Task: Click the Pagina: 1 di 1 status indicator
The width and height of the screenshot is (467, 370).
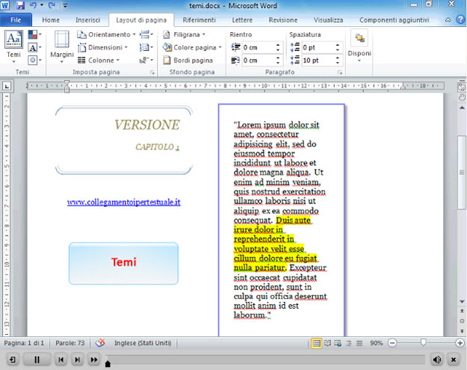Action: (x=24, y=343)
